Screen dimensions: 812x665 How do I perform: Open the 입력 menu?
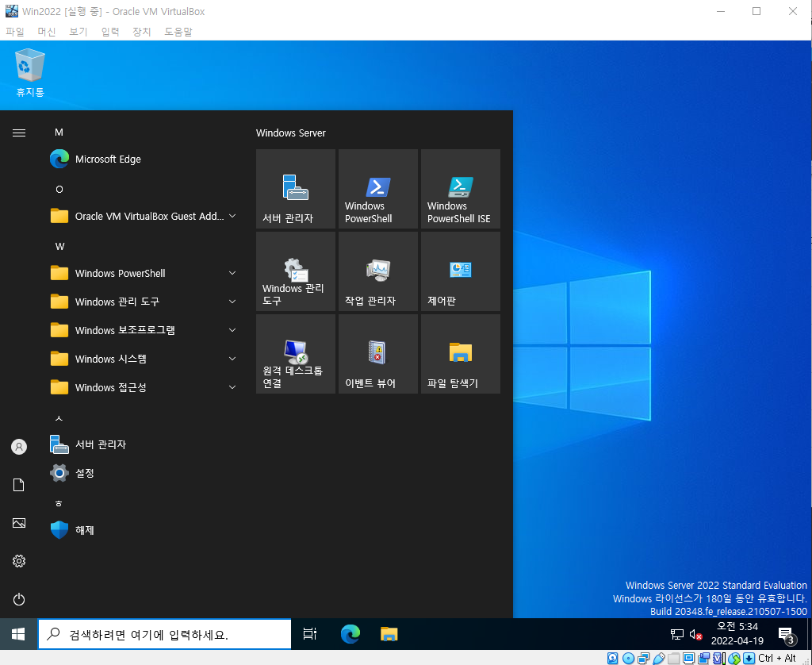(109, 32)
